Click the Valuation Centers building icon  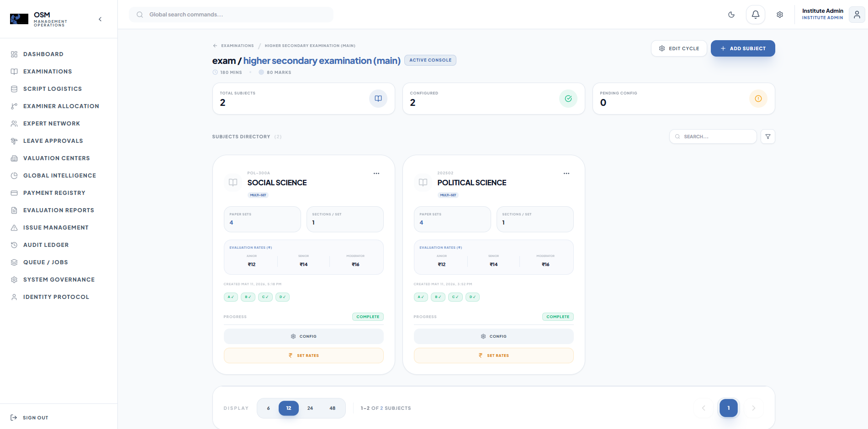(14, 158)
